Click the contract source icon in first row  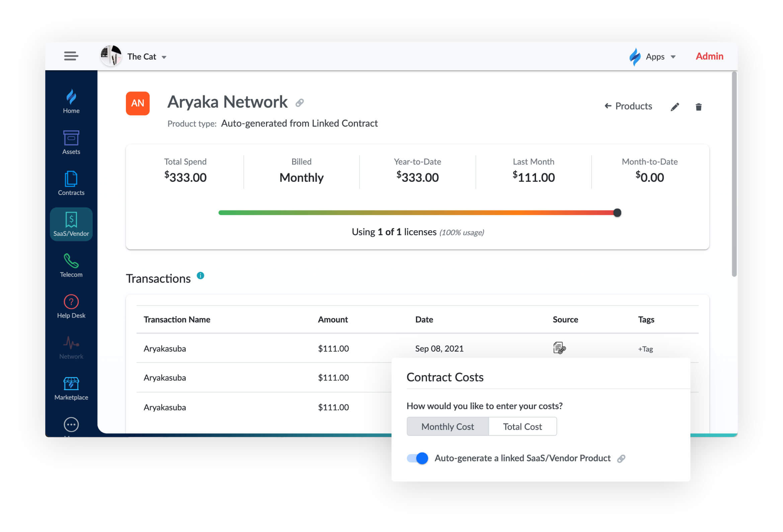coord(559,348)
